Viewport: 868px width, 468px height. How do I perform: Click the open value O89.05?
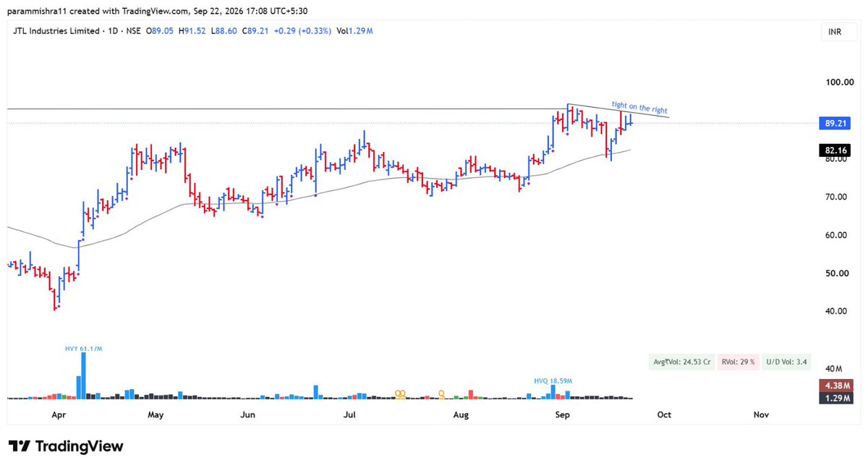click(159, 31)
